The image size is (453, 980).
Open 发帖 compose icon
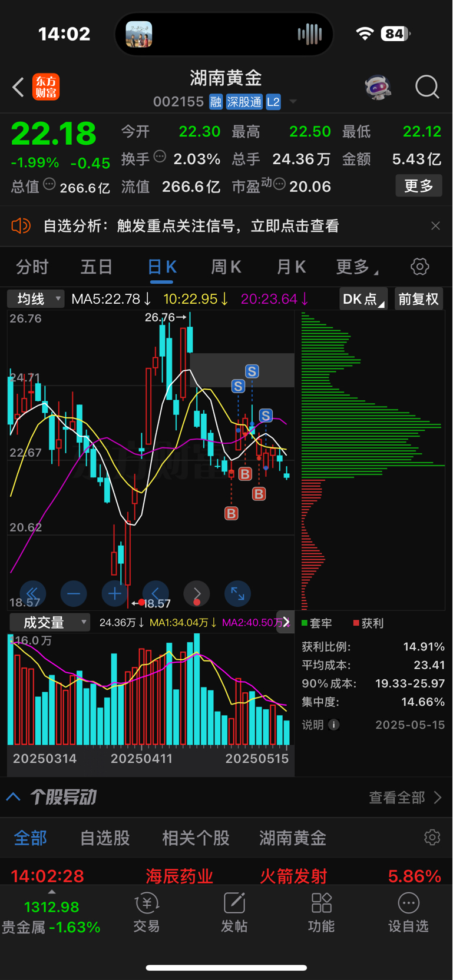(x=234, y=913)
